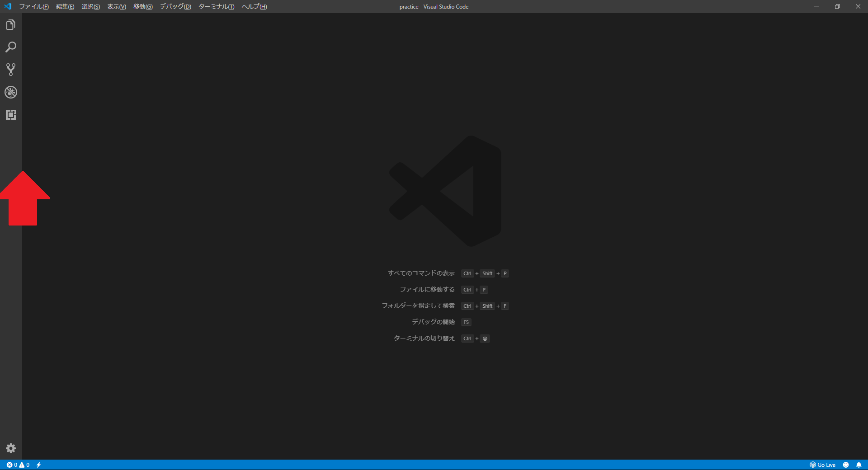Open the 表示 menu
The image size is (868, 470).
(x=116, y=6)
